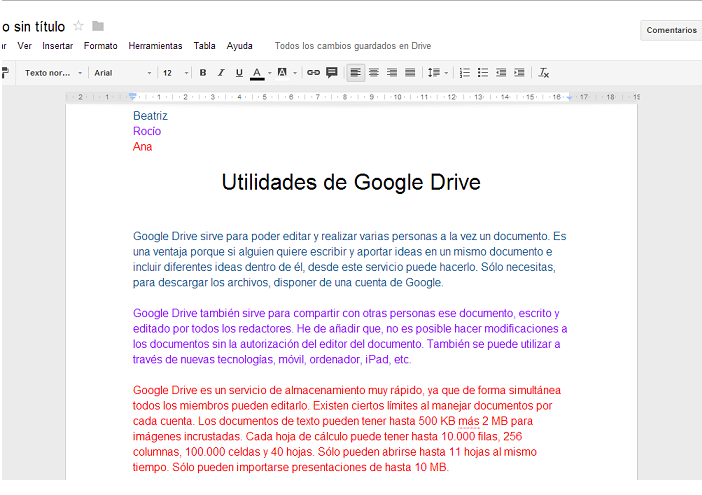
Task: Open the Insertar menu
Action: (x=57, y=46)
